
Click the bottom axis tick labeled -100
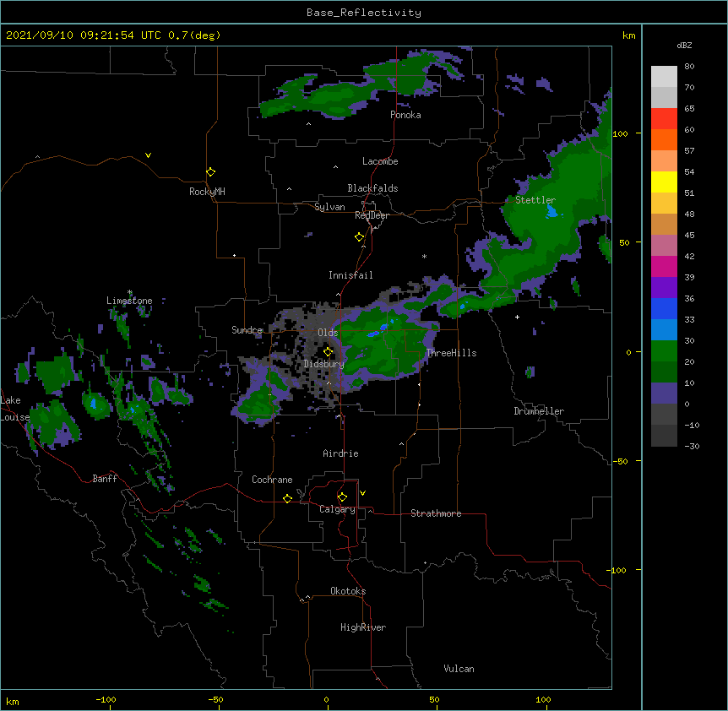click(106, 699)
